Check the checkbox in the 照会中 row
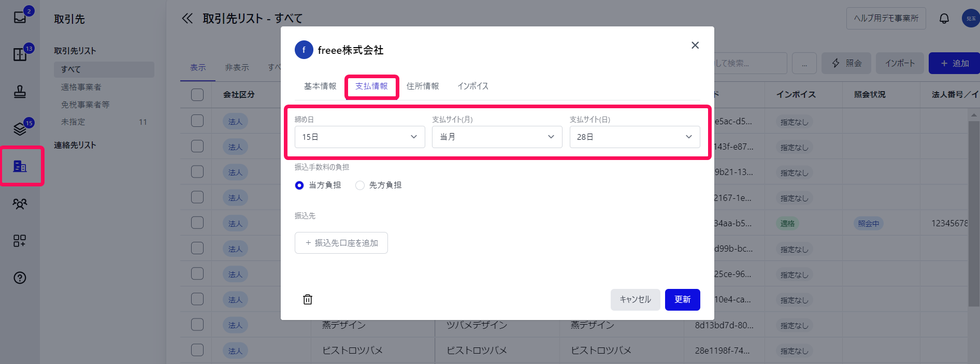 [197, 223]
